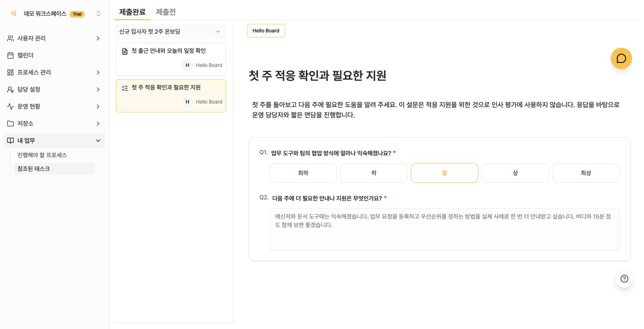
Task: Open the 첫 주 적응 확인과 필요한 지원 task
Action: pyautogui.click(x=171, y=96)
